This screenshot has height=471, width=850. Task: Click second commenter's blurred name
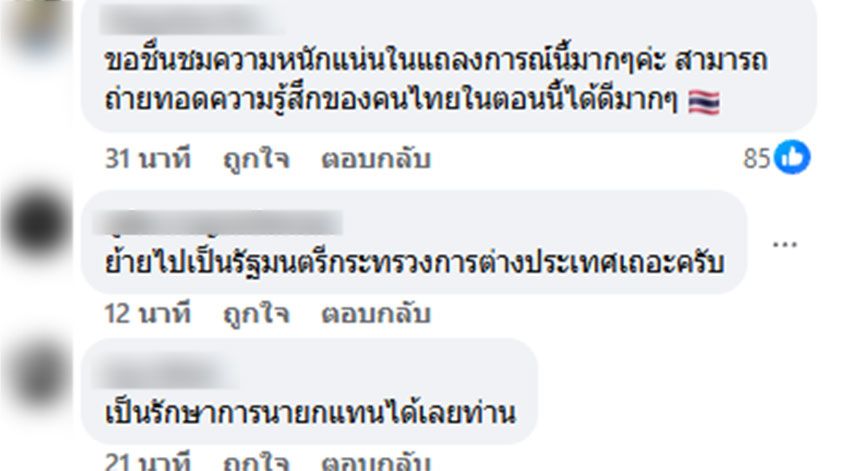217,223
